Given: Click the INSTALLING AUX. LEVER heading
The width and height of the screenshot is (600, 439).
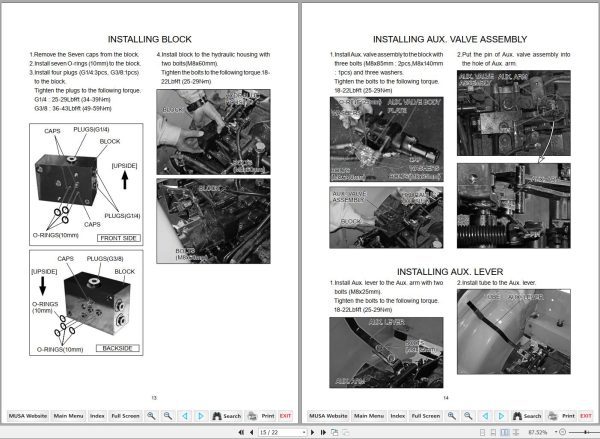Looking at the screenshot, I should pos(450,271).
